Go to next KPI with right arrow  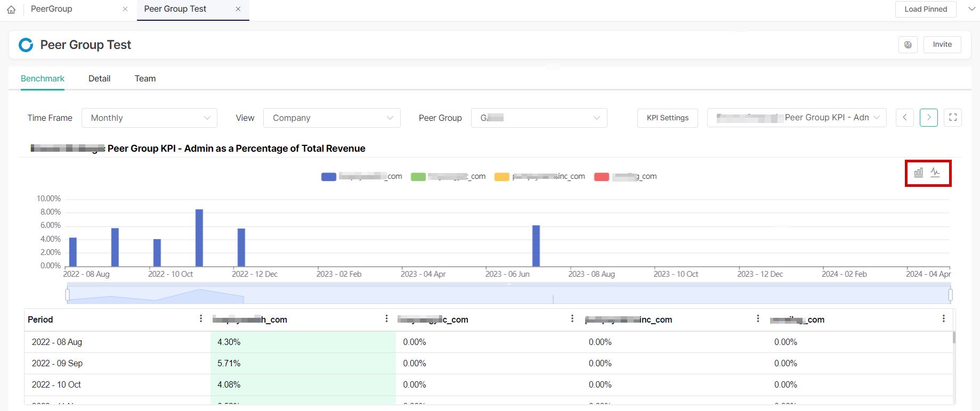point(929,118)
